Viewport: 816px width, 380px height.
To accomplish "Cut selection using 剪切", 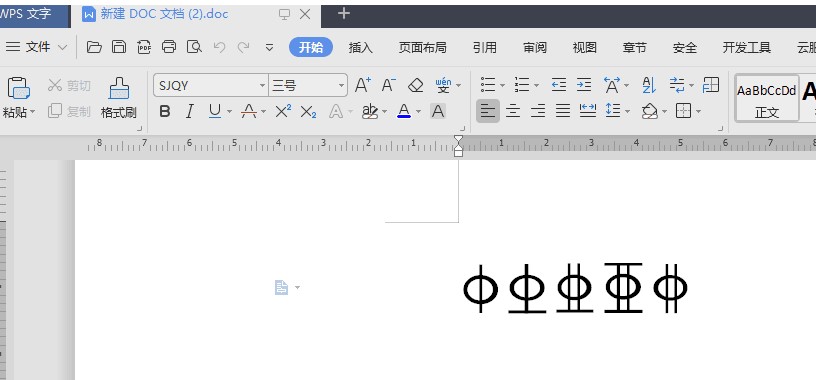I will pos(69,85).
